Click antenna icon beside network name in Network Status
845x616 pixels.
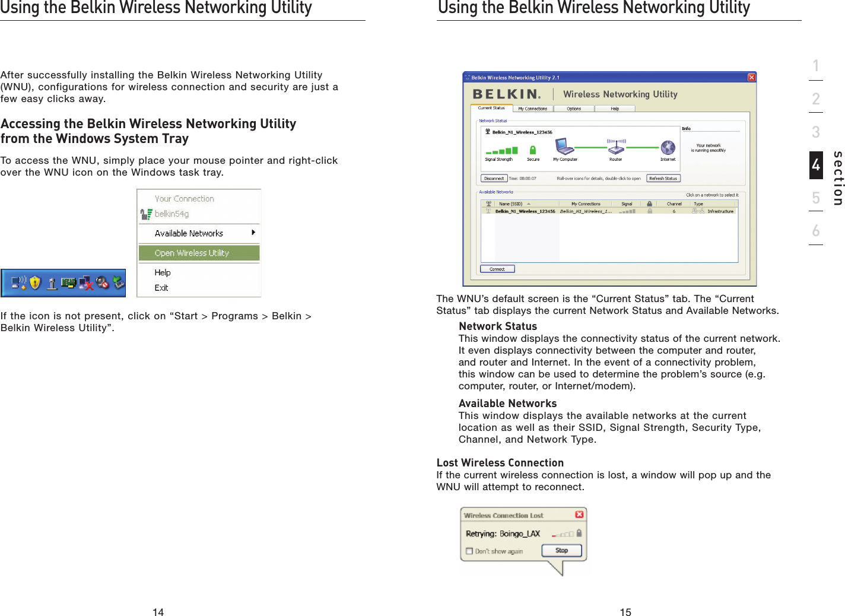pos(488,132)
